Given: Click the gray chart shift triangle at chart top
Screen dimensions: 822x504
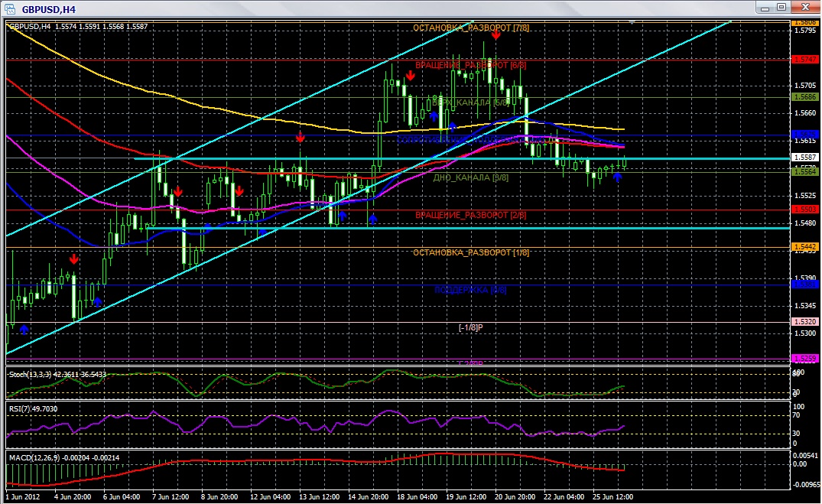Looking at the screenshot, I should click(632, 22).
